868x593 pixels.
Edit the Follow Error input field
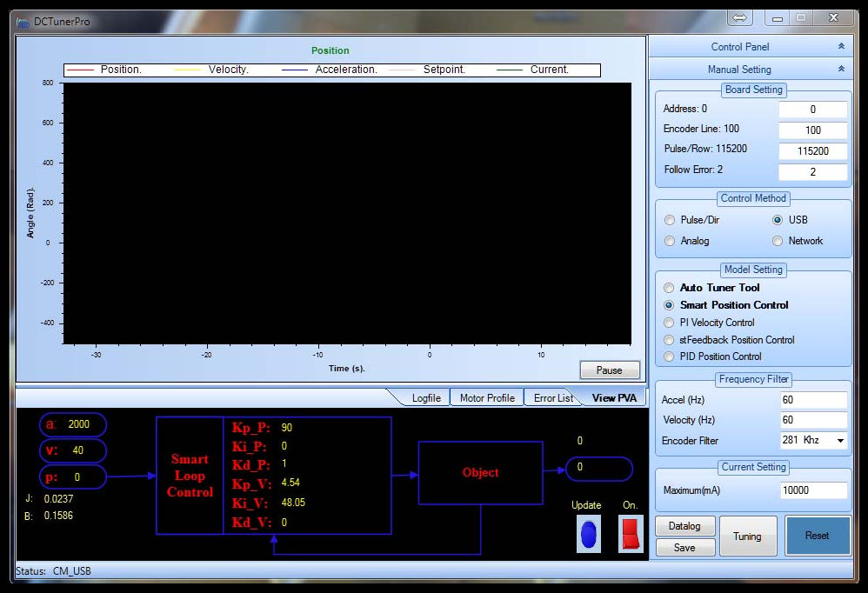click(x=812, y=172)
